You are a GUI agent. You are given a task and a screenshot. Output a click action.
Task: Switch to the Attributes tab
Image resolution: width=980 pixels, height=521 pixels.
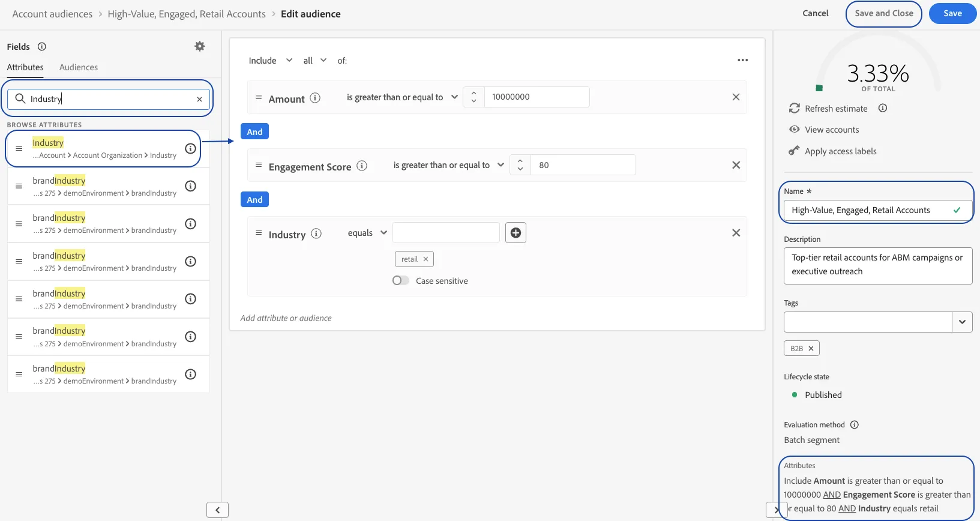(25, 67)
